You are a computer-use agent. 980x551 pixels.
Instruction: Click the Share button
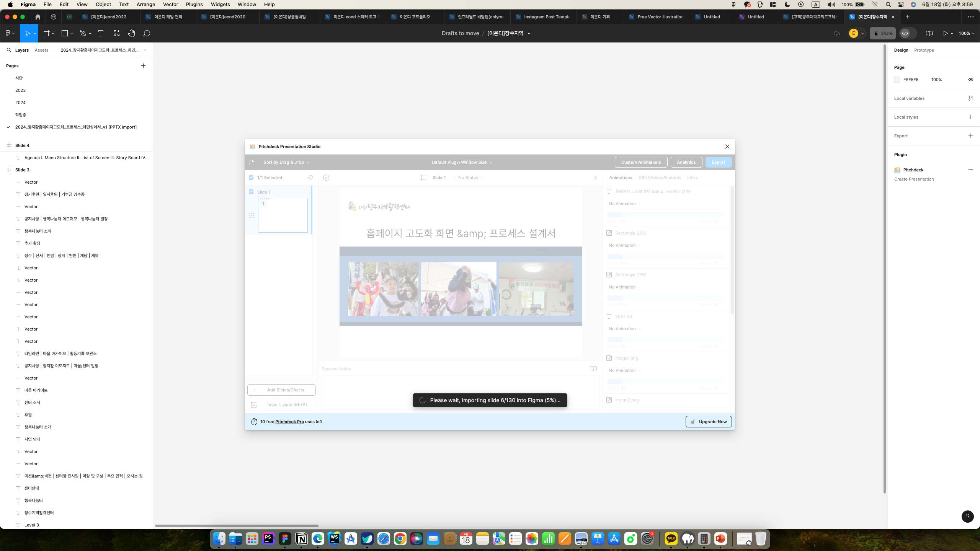[x=882, y=33]
